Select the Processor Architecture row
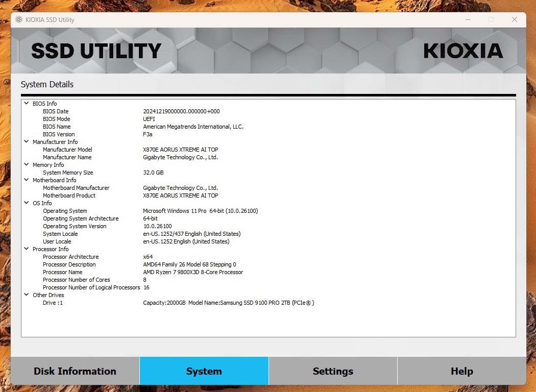This screenshot has height=392, width=536. point(269,257)
